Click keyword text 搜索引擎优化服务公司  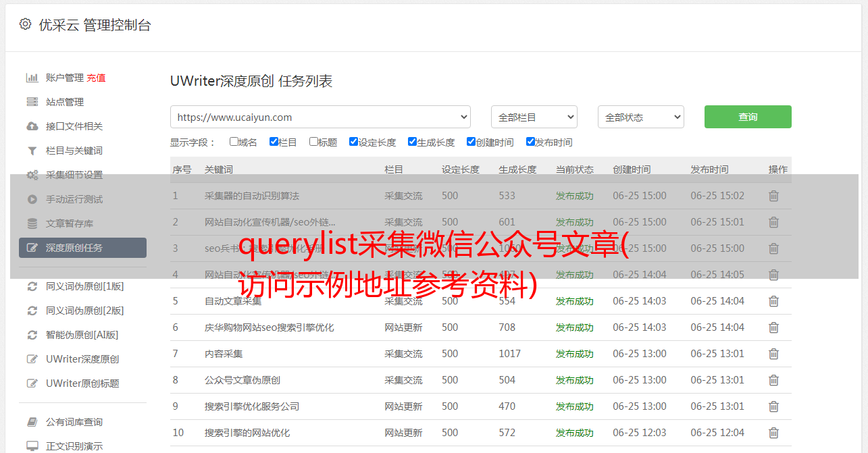252,406
